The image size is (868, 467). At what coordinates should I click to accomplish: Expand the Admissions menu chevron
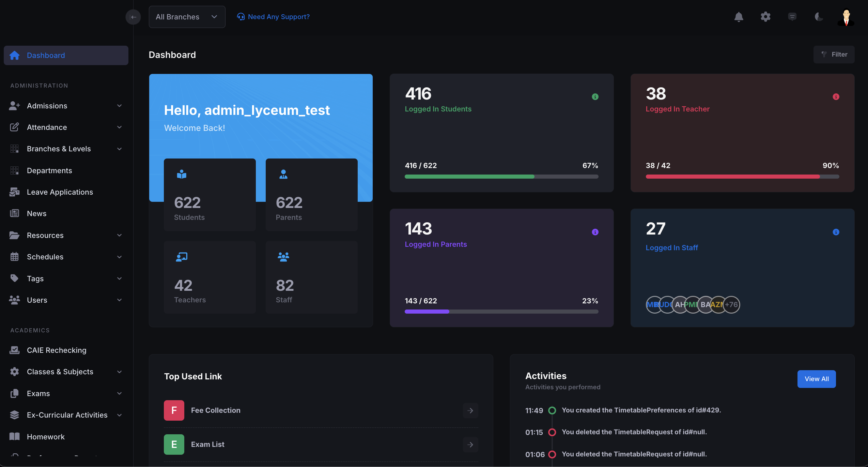[x=119, y=106]
